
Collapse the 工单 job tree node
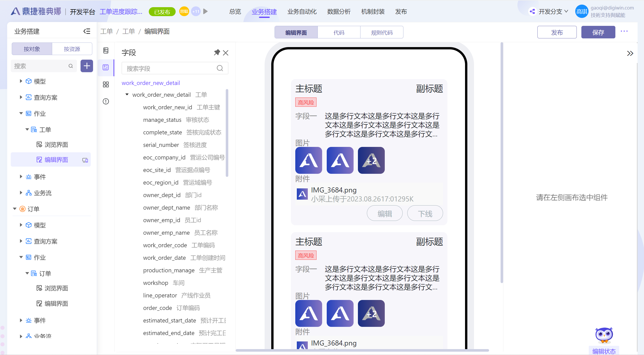point(27,130)
